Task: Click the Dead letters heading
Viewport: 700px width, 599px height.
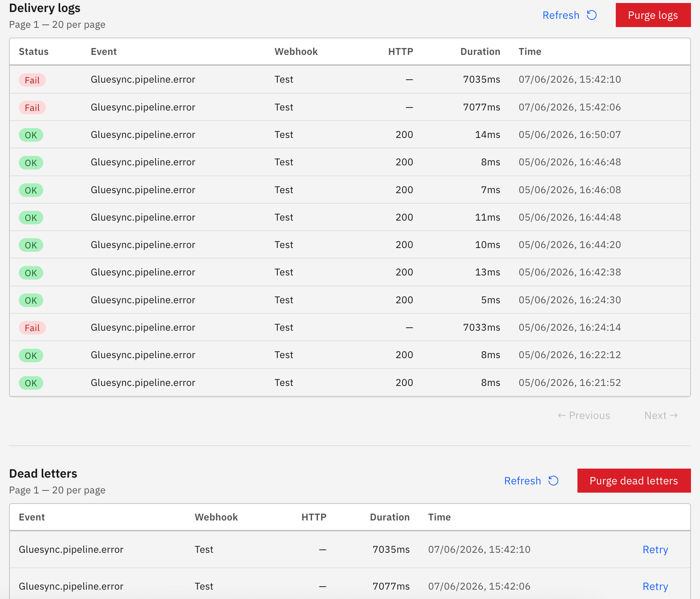Action: click(43, 473)
